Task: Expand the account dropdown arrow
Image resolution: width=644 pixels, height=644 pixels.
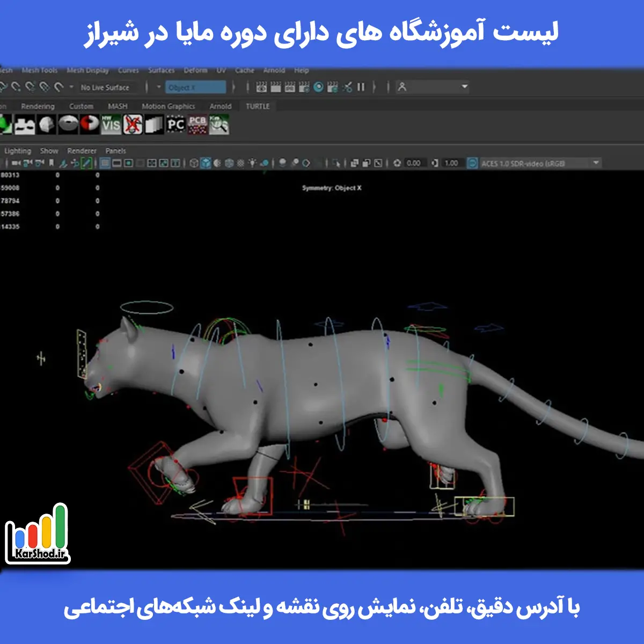Action: tap(465, 86)
